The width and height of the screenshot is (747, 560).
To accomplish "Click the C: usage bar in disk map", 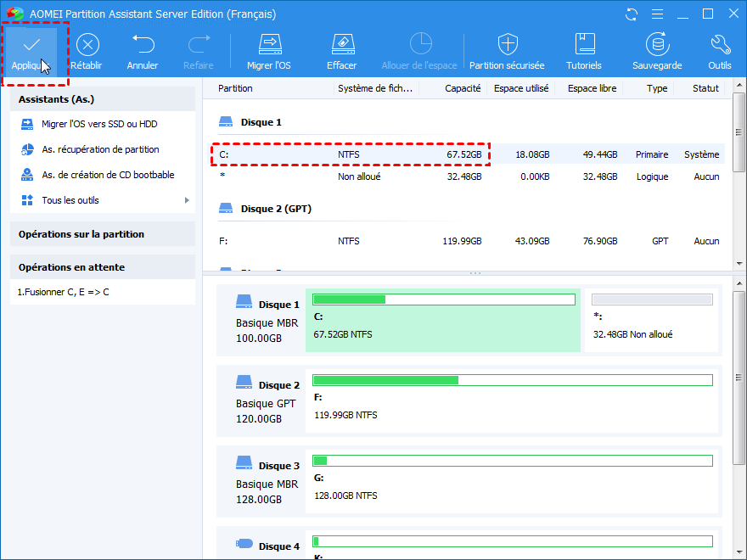I will tap(443, 300).
